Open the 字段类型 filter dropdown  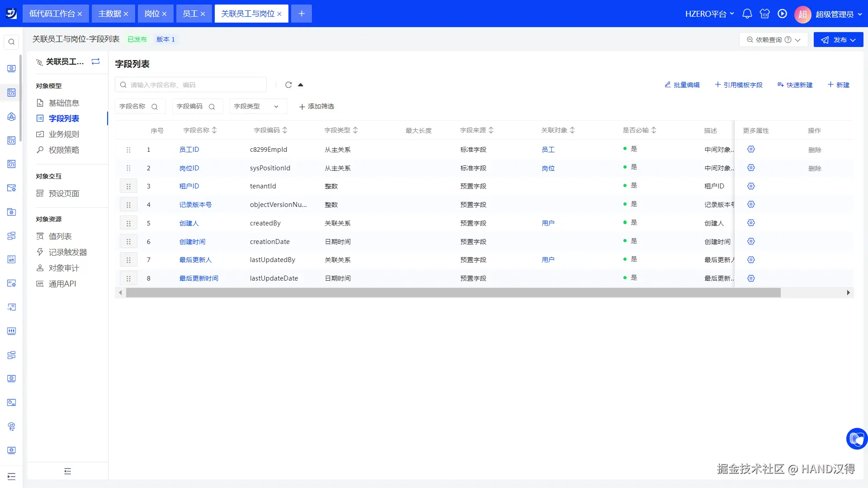[258, 107]
